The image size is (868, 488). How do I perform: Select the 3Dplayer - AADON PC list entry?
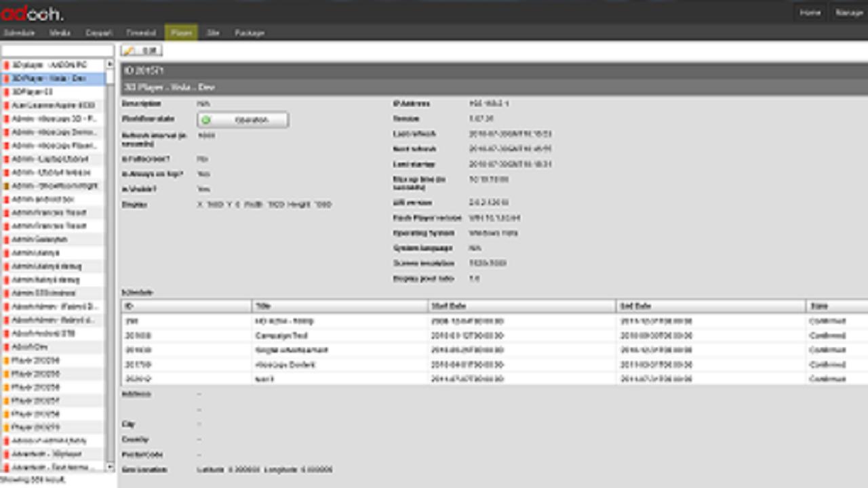pos(54,65)
